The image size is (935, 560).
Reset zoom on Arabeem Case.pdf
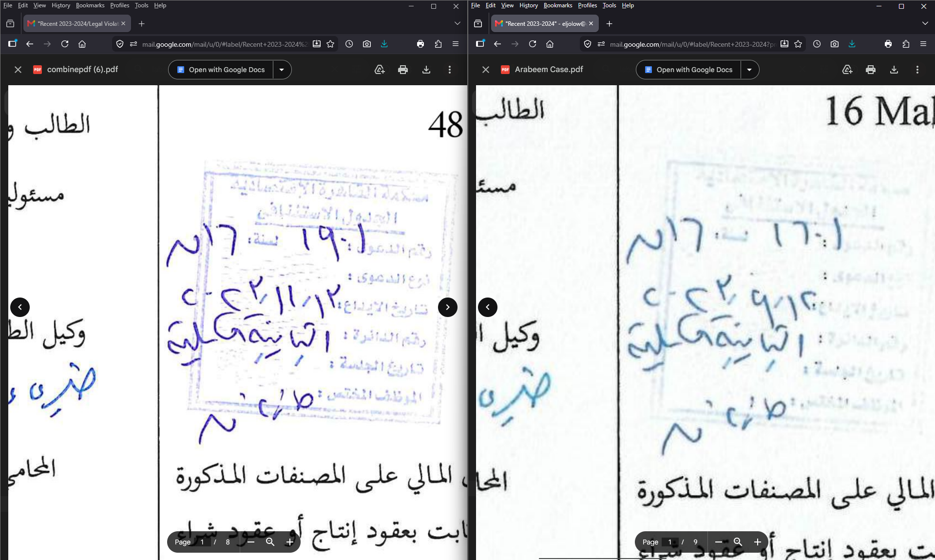(x=738, y=542)
